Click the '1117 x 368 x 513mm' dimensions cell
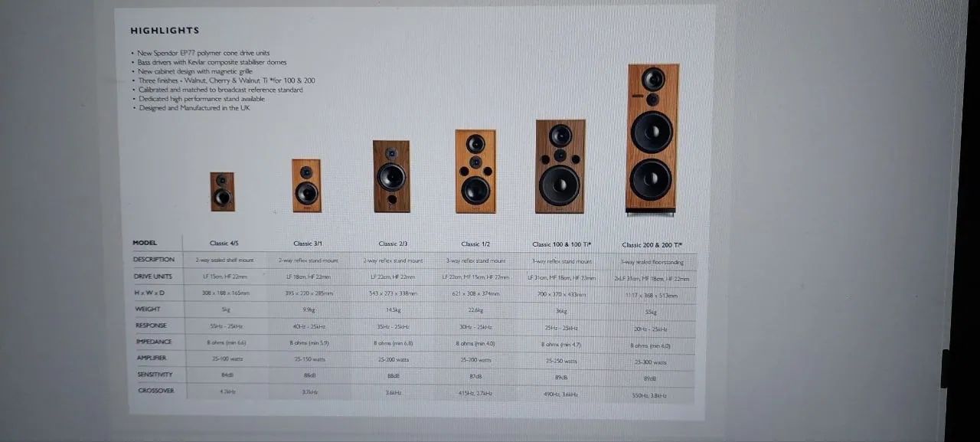The height and width of the screenshot is (442, 980). 652,295
